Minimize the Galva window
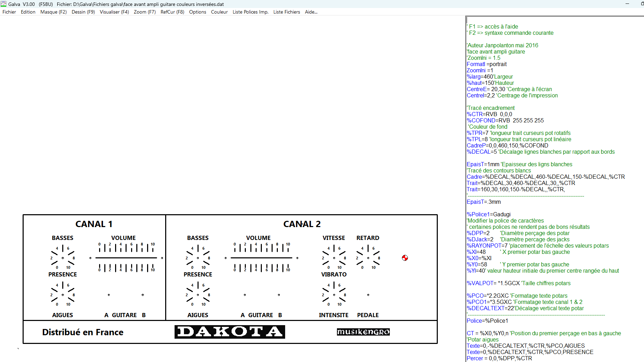 (x=627, y=4)
